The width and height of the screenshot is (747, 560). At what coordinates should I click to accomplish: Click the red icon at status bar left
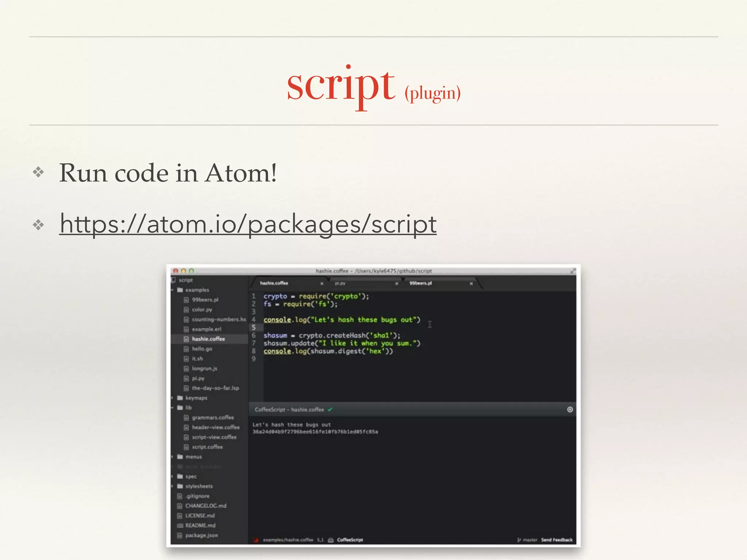coord(256,540)
